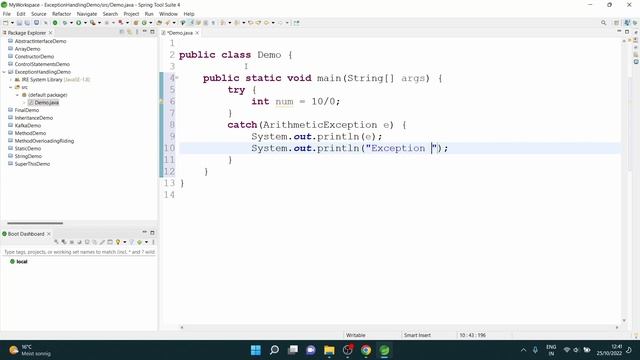Screen dimensions: 640x360
Task: Select the KafkaDemo project
Action: (28, 126)
